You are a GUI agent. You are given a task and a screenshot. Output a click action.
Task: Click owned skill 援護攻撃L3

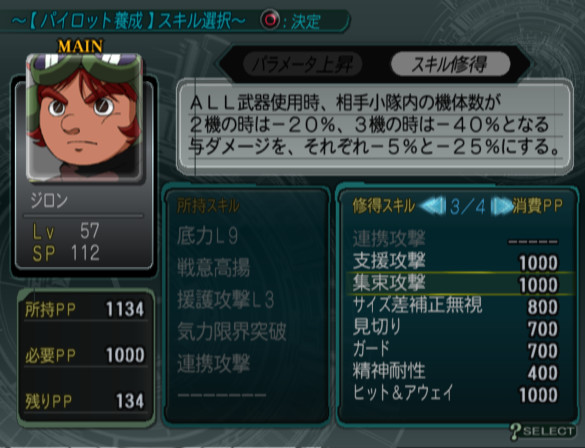click(x=226, y=300)
